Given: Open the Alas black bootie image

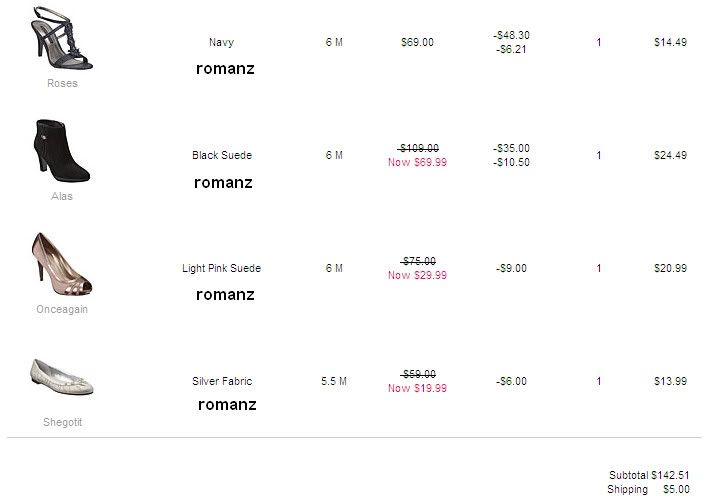Looking at the screenshot, I should pyautogui.click(x=62, y=151).
